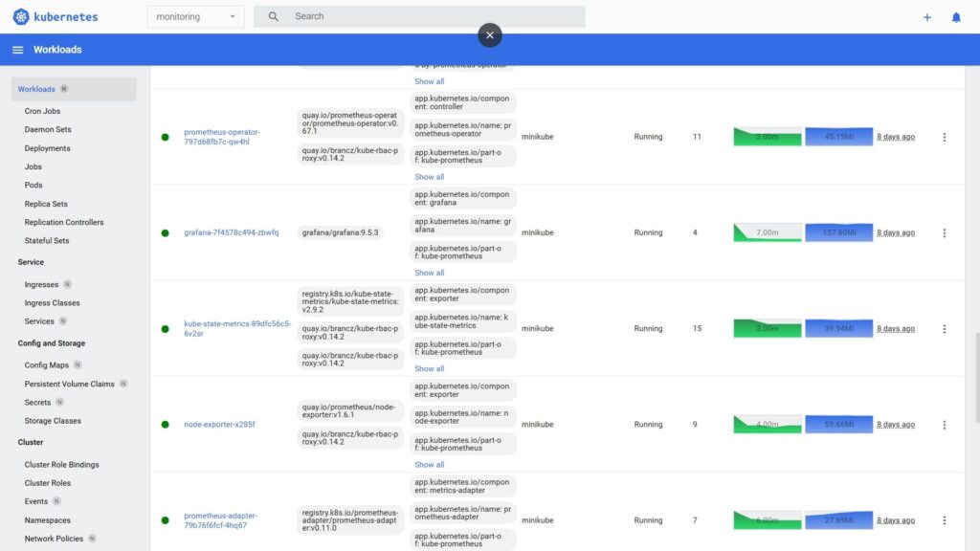Open node-exporter-x285f pod link
This screenshot has width=980, height=551.
[x=219, y=424]
